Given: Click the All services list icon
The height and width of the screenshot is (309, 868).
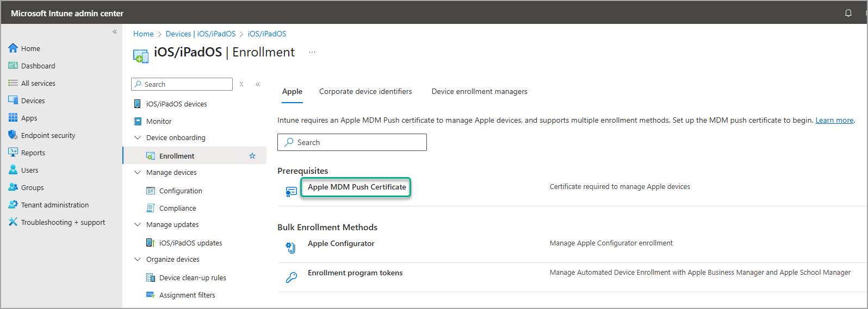Looking at the screenshot, I should pyautogui.click(x=13, y=83).
